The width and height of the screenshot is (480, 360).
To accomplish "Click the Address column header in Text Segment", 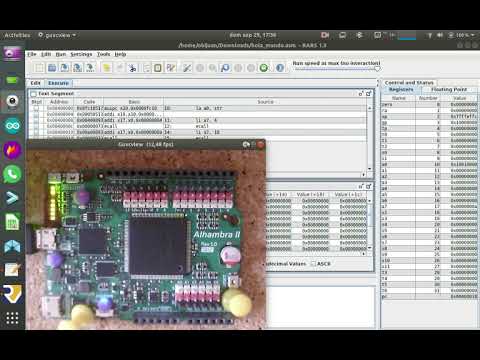I will [x=59, y=102].
